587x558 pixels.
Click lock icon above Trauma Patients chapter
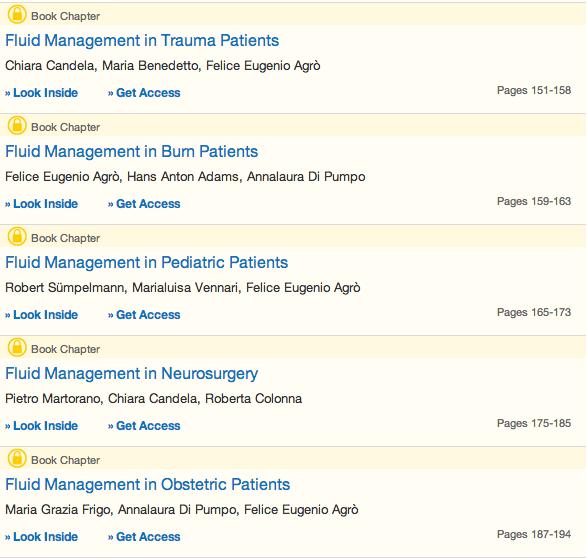(17, 15)
